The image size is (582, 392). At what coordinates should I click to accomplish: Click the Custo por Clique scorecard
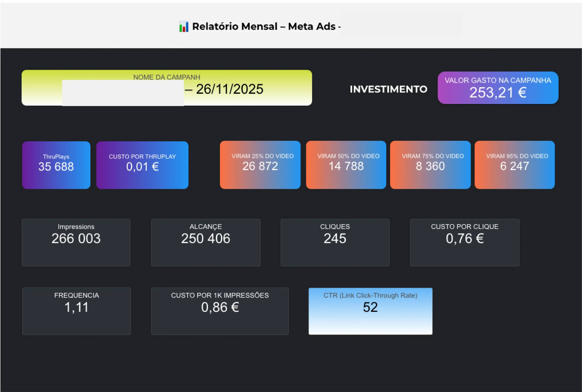click(x=464, y=243)
